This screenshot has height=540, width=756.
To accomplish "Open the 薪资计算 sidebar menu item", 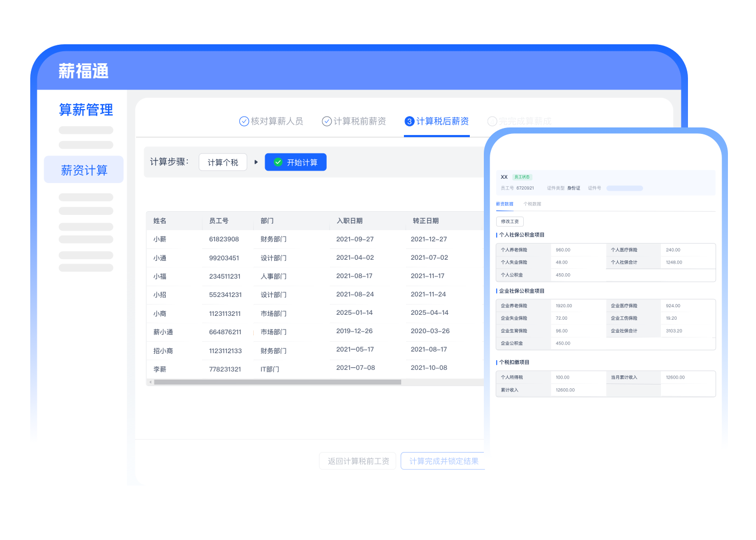I will pyautogui.click(x=84, y=170).
